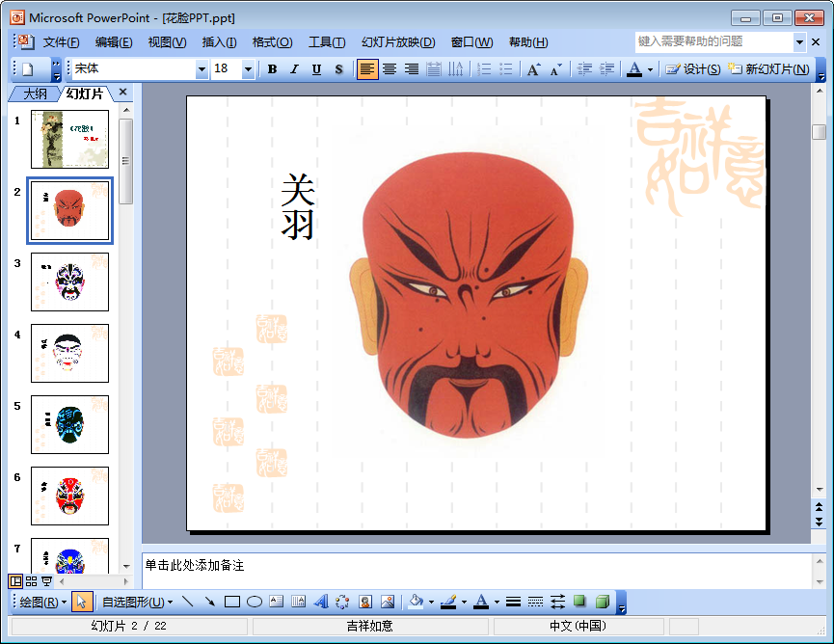Toggle underline text formatting
Viewport: 834px width, 644px height.
coord(316,69)
